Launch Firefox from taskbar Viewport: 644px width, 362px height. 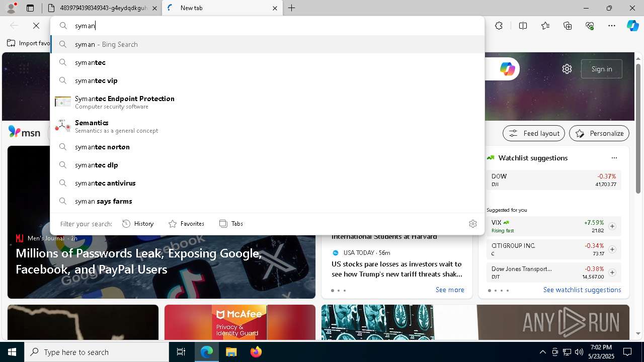point(256,352)
